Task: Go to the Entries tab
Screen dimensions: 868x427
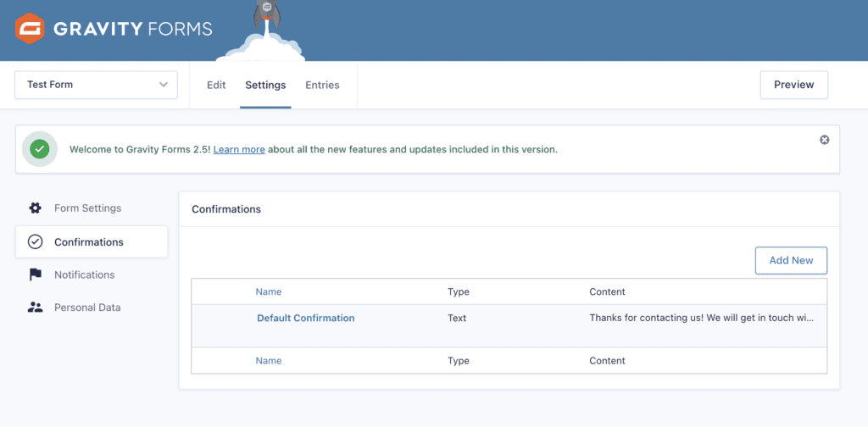Action: [322, 86]
